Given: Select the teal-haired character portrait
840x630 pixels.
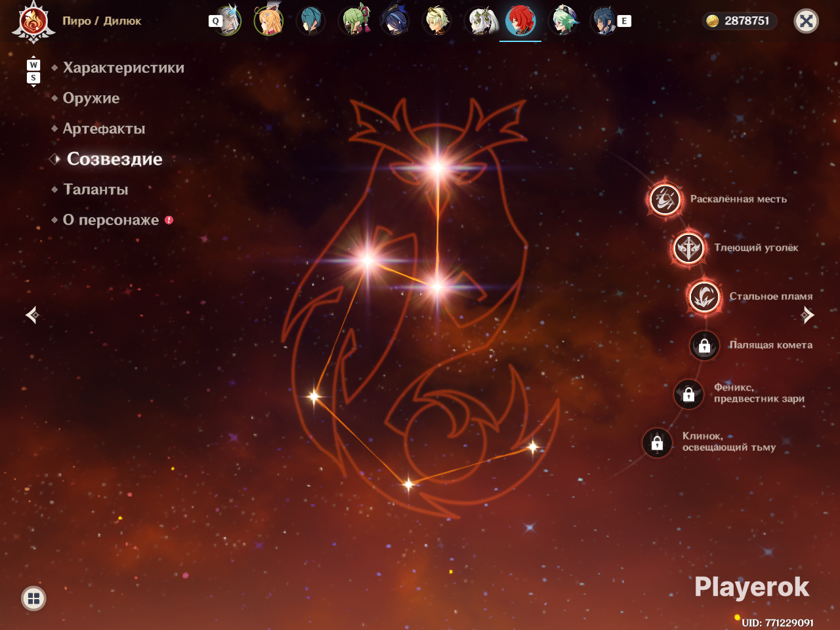Looking at the screenshot, I should 310,20.
